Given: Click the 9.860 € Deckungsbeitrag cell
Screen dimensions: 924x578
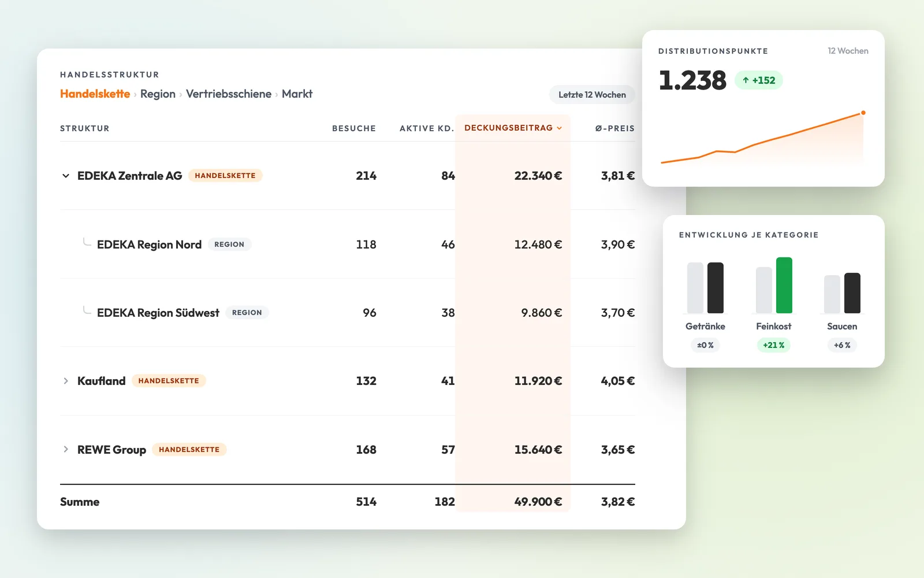Looking at the screenshot, I should 542,313.
